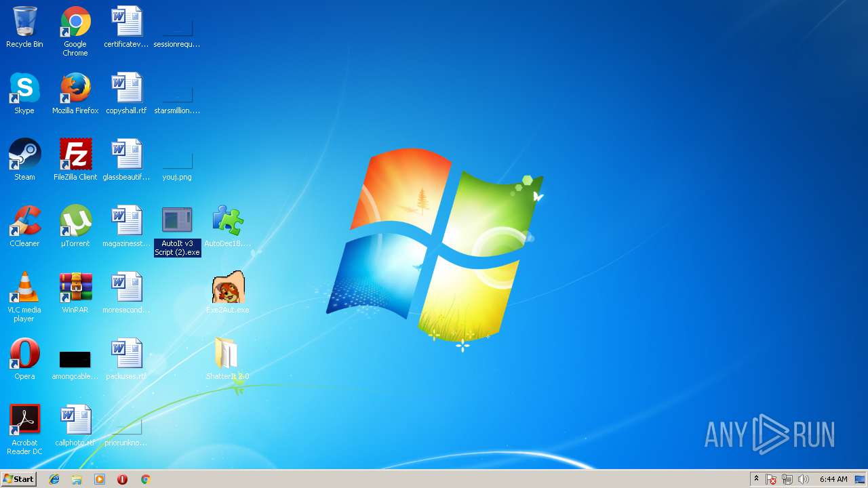Select the ShatterIt 2.0 folder
The width and height of the screenshot is (868, 488).
(x=228, y=359)
